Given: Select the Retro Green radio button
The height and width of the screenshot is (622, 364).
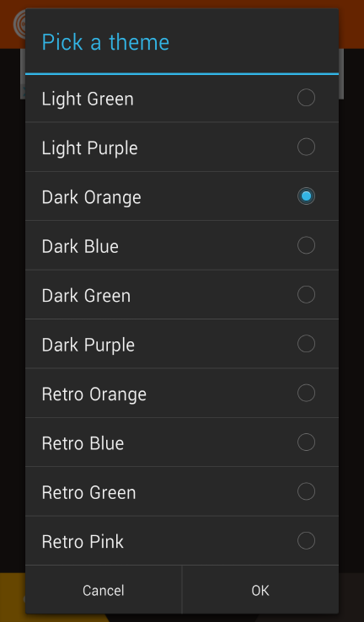Looking at the screenshot, I should tap(306, 491).
